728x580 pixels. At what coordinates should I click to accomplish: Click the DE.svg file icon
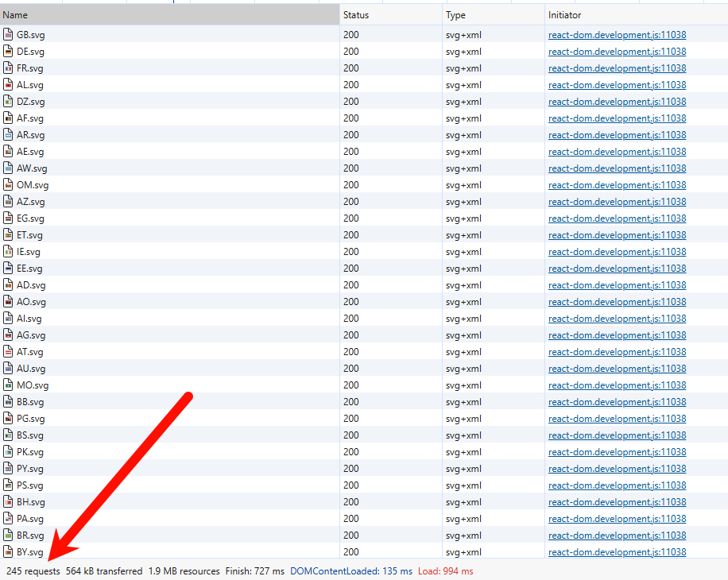[x=8, y=52]
